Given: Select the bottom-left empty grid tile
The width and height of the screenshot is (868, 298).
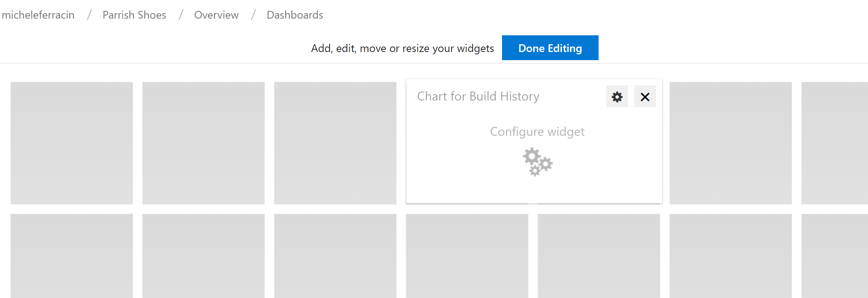Looking at the screenshot, I should [72, 256].
